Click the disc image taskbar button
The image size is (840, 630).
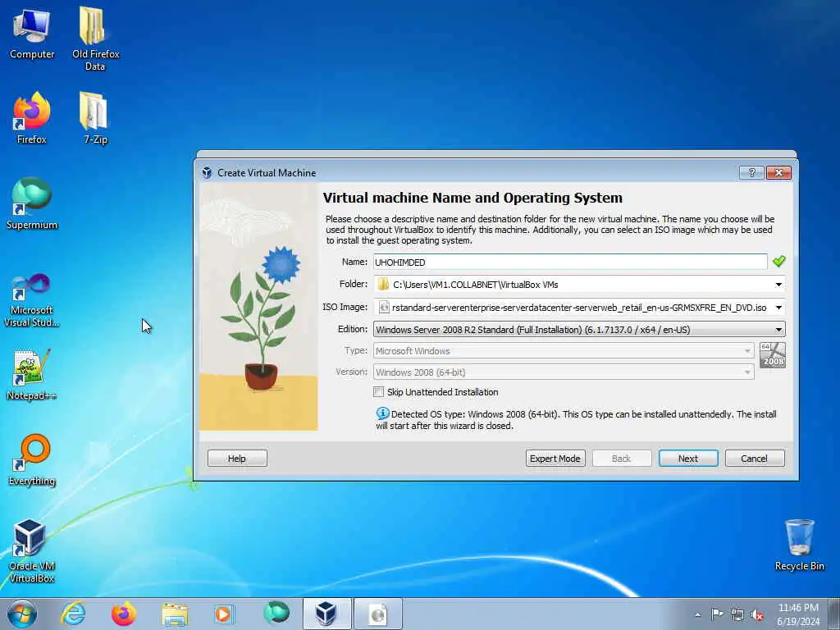coord(377,614)
